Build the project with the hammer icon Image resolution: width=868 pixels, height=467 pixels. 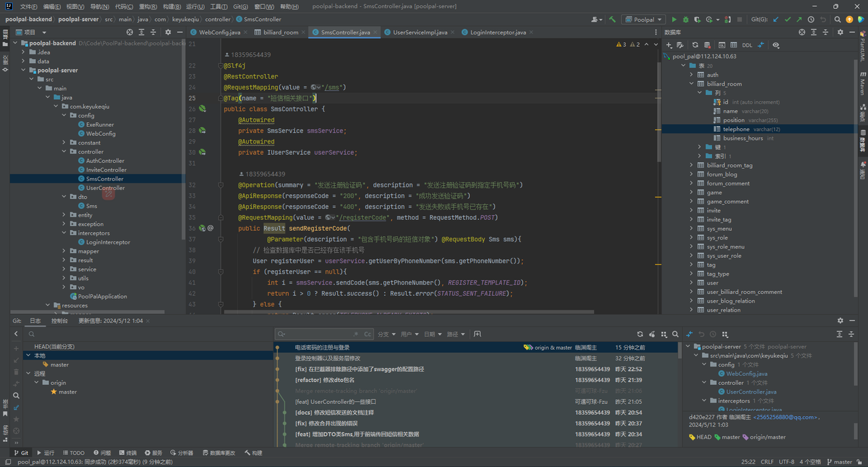613,20
